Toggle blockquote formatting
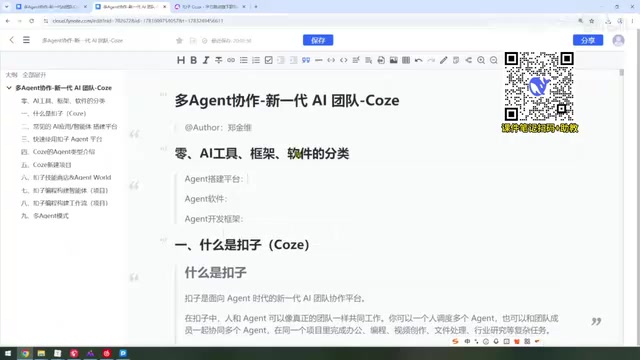This screenshot has width=640, height=360. [306, 60]
